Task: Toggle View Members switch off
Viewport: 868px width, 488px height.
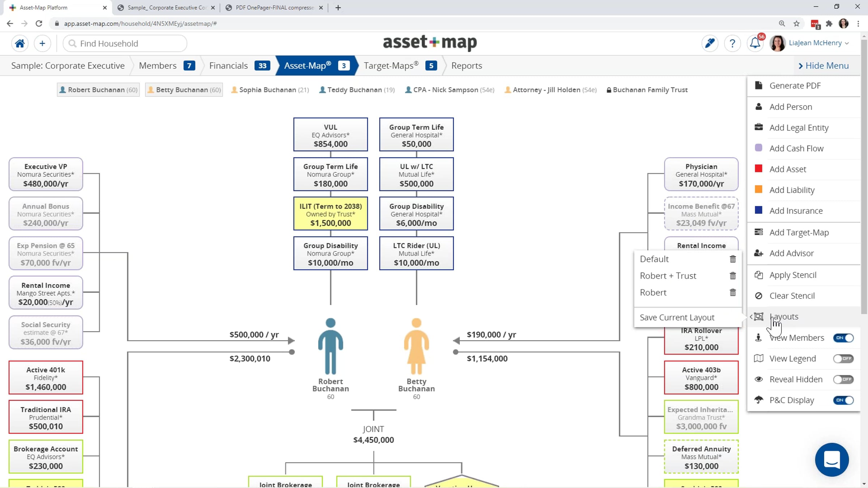Action: [843, 338]
